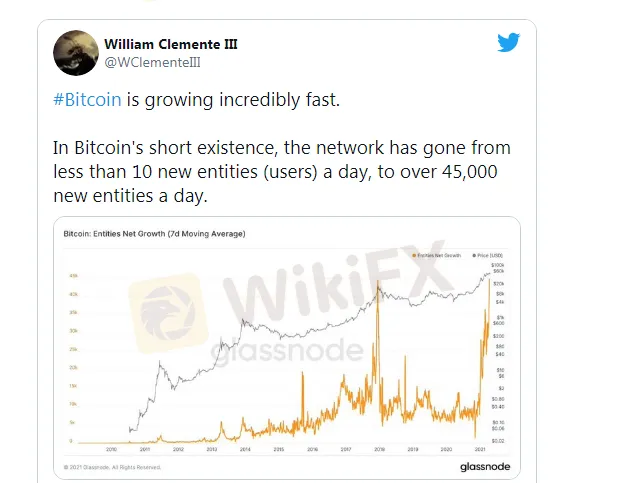Click the gray Price [USD] legend dot
618x483 pixels.
coord(474,255)
